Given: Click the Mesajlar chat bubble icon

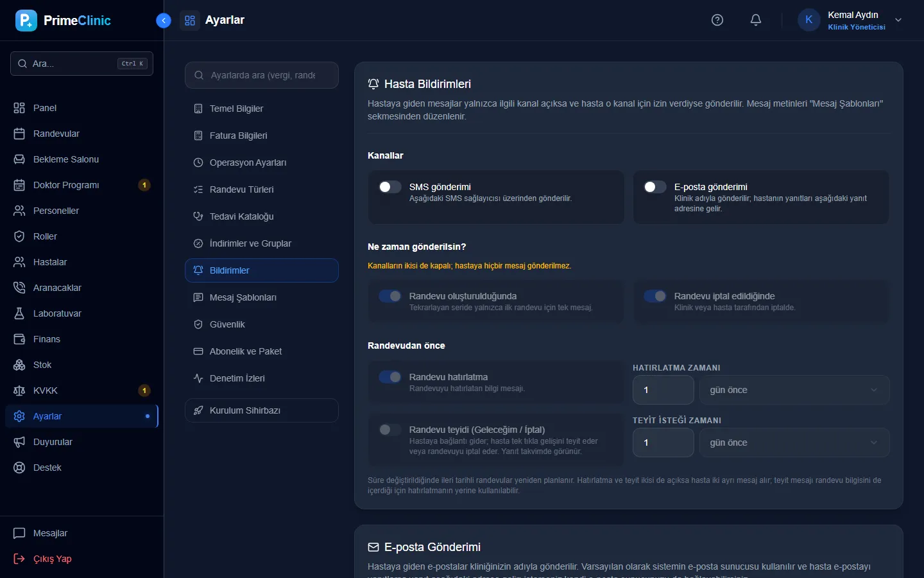Looking at the screenshot, I should coord(19,533).
